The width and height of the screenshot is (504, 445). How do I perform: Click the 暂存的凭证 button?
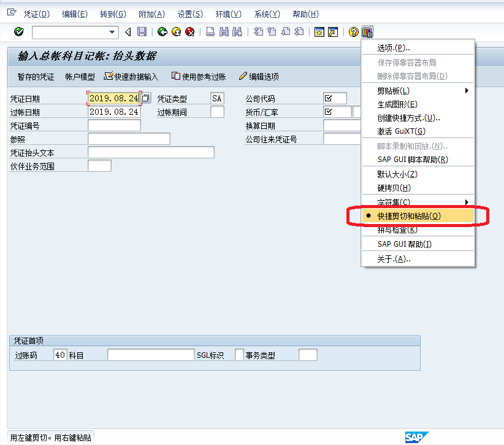36,77
